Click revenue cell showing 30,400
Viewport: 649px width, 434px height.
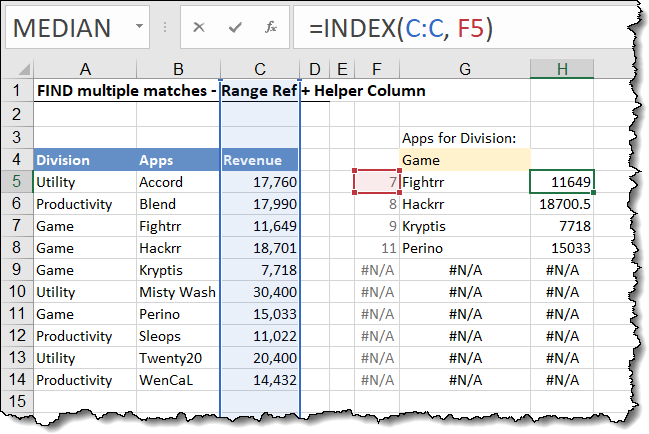259,292
